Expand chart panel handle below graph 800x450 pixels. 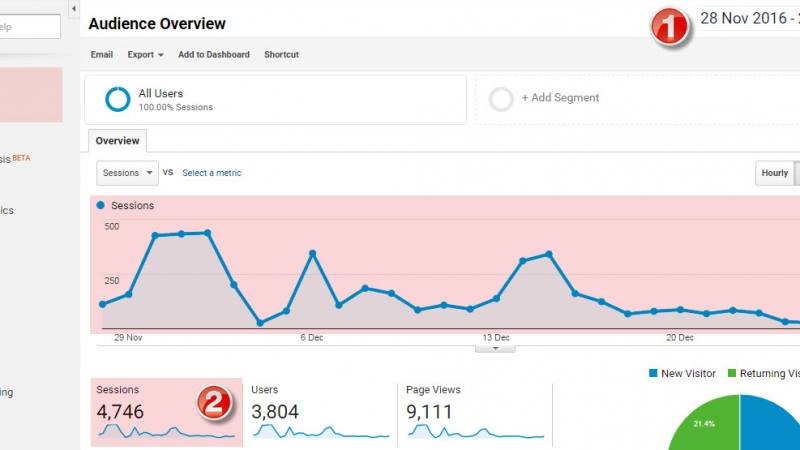495,349
